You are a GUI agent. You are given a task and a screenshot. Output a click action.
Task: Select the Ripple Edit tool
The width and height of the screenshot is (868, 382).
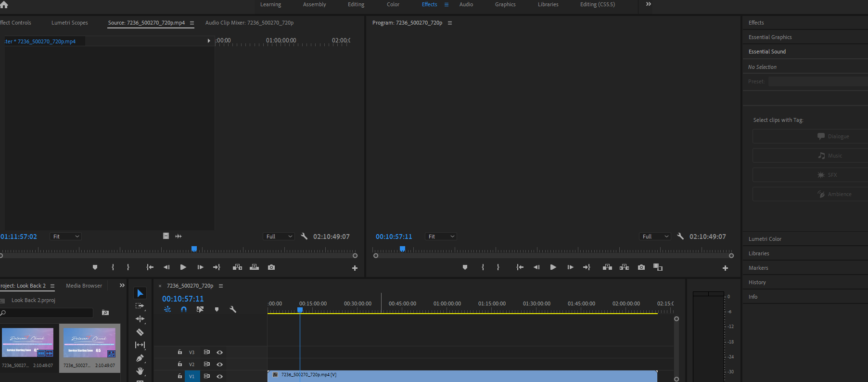click(x=140, y=319)
